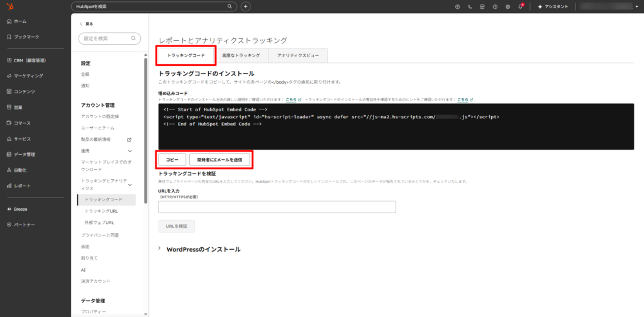The height and width of the screenshot is (317, 644).
Task: Open the settings gear icon
Action: [508, 6]
